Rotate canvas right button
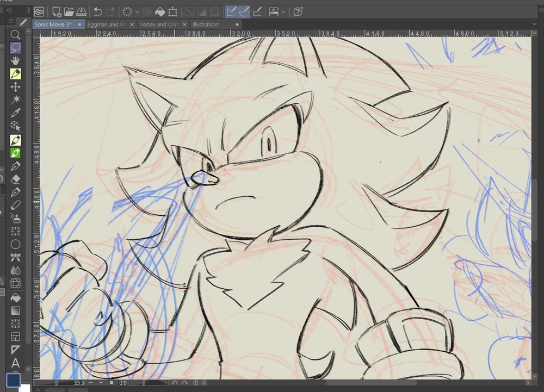Image resolution: width=544 pixels, height=392 pixels. [185, 383]
